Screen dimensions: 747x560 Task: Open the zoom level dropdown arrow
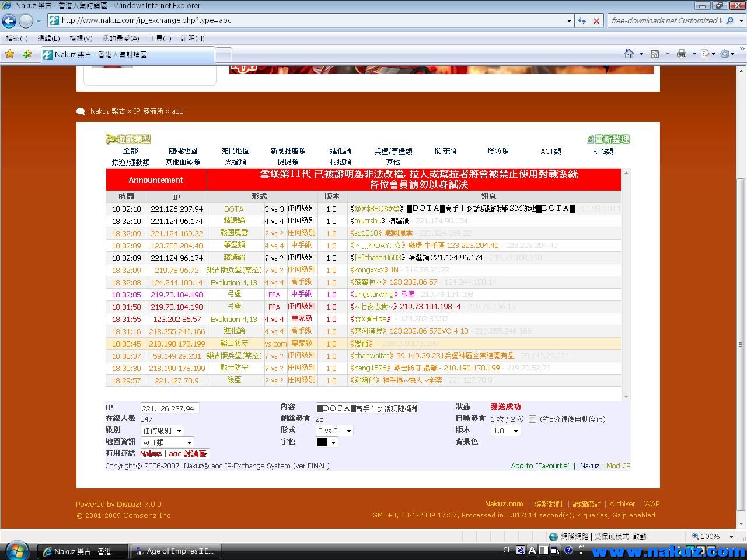point(731,536)
